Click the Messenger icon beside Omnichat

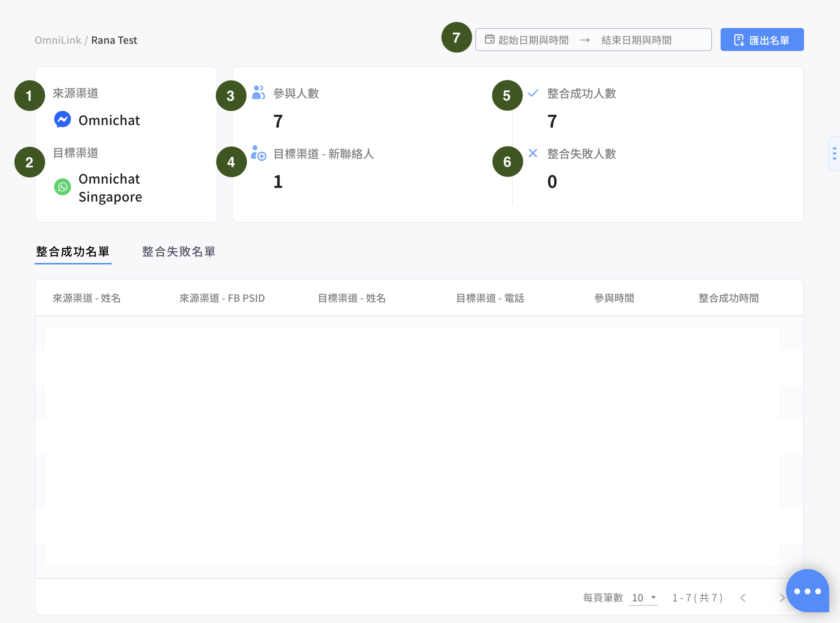click(x=63, y=120)
